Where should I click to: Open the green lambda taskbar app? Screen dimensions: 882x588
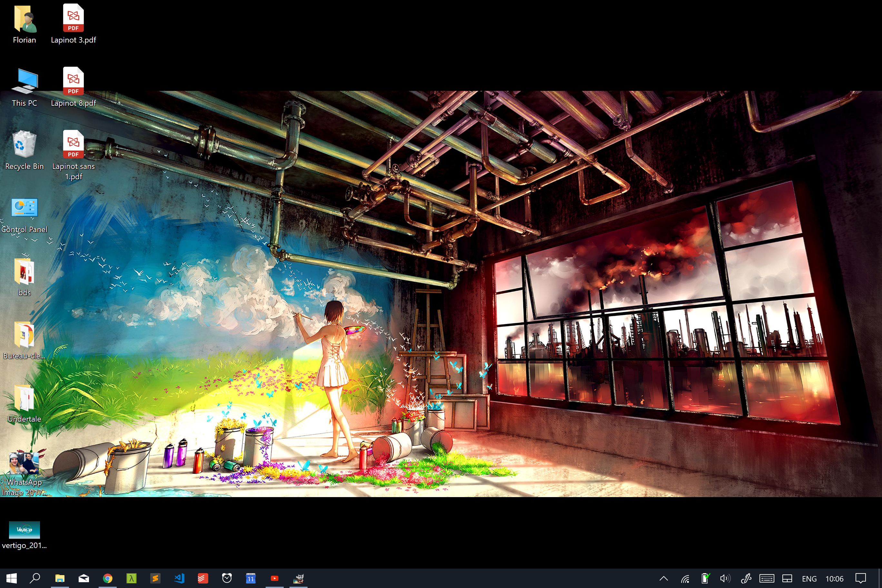tap(131, 578)
